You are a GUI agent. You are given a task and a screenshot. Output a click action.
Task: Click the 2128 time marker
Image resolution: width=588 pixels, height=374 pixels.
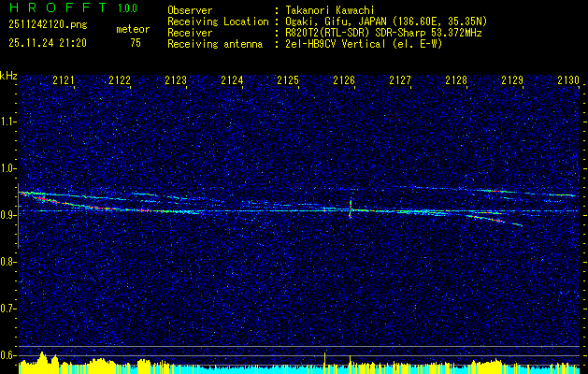[x=456, y=79]
